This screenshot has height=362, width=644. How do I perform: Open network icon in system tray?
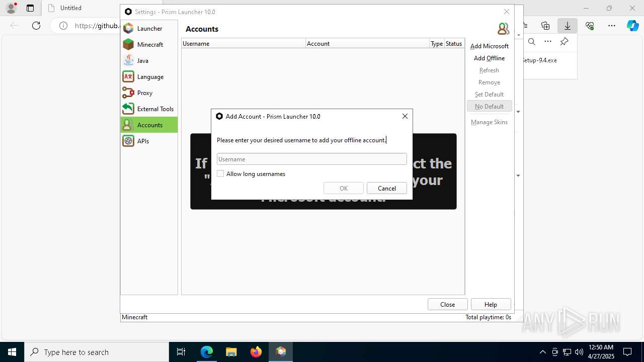point(567,352)
